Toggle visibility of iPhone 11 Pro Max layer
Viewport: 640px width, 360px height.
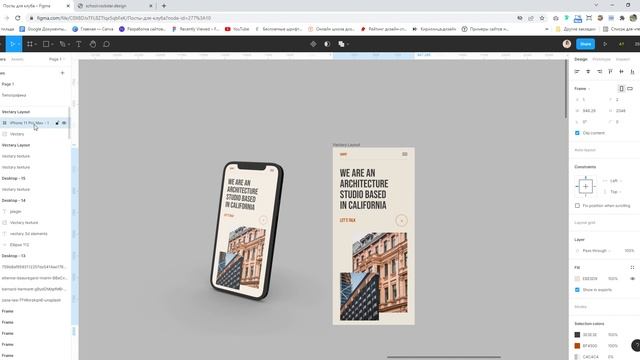(x=64, y=123)
